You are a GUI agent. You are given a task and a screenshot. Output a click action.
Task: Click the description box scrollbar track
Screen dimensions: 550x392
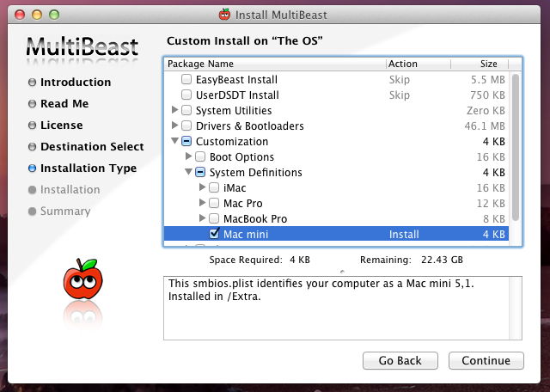(x=516, y=308)
